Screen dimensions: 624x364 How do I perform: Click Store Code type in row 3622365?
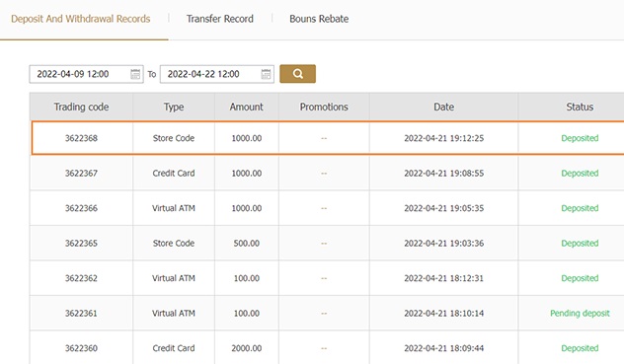(174, 243)
